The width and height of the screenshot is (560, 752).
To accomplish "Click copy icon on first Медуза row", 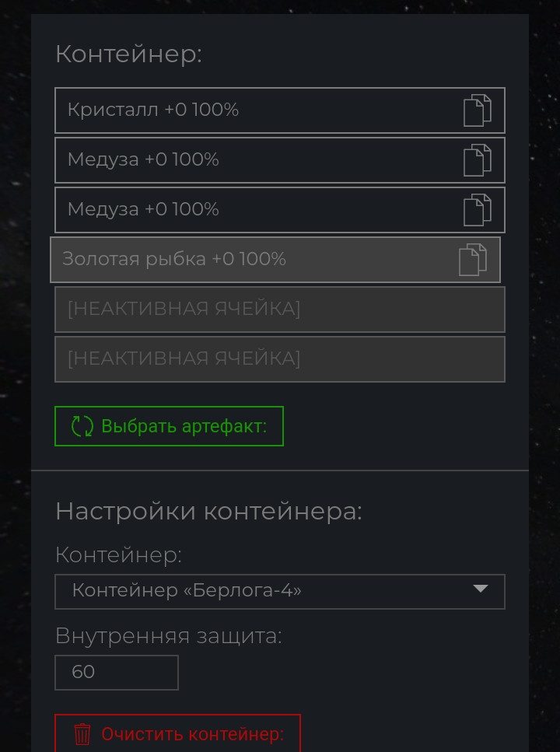I will [x=477, y=160].
